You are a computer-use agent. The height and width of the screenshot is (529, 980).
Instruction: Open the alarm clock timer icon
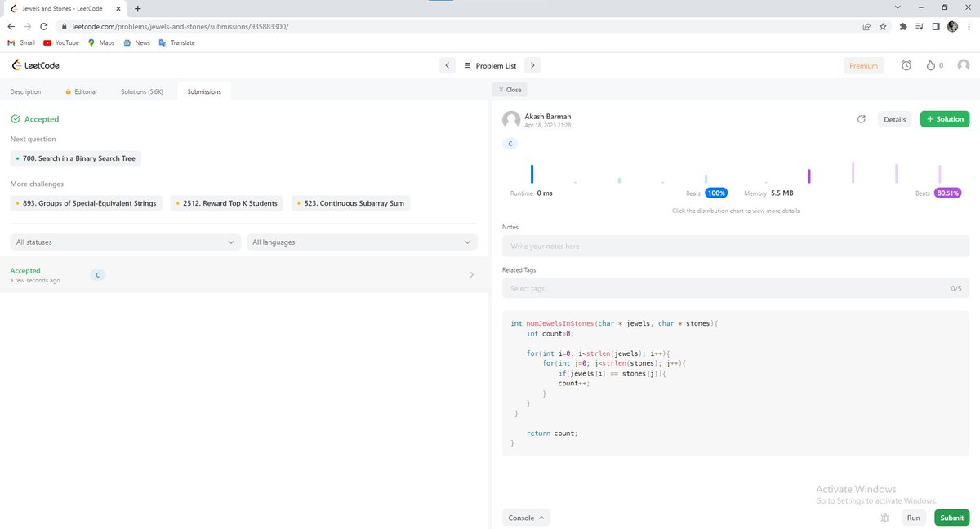[906, 65]
